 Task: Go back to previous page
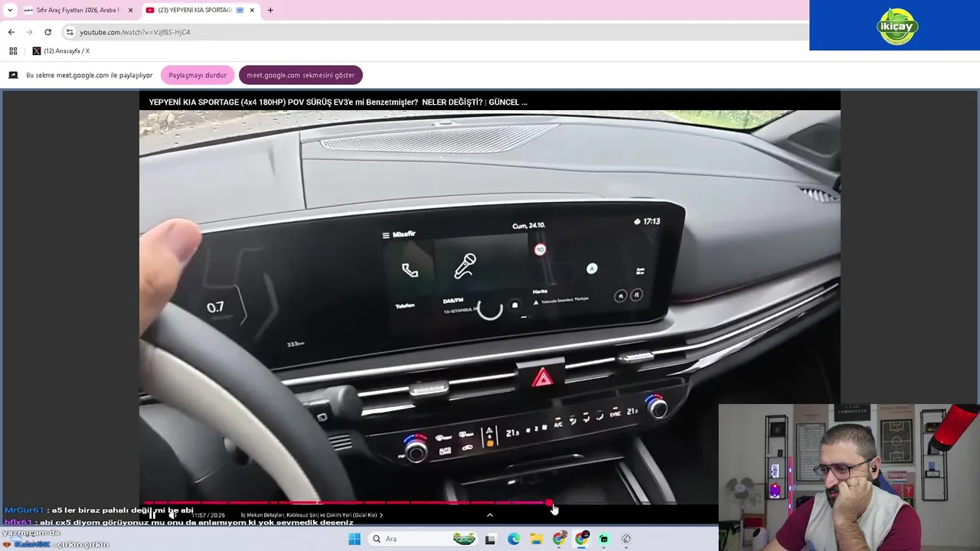point(11,32)
